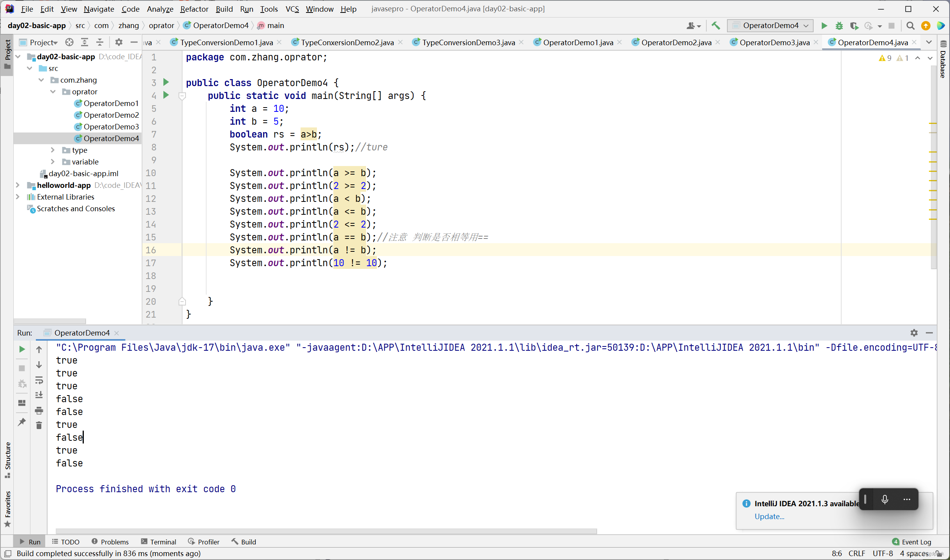This screenshot has height=560, width=950.
Task: Click the microphone icon in overlay
Action: click(885, 499)
